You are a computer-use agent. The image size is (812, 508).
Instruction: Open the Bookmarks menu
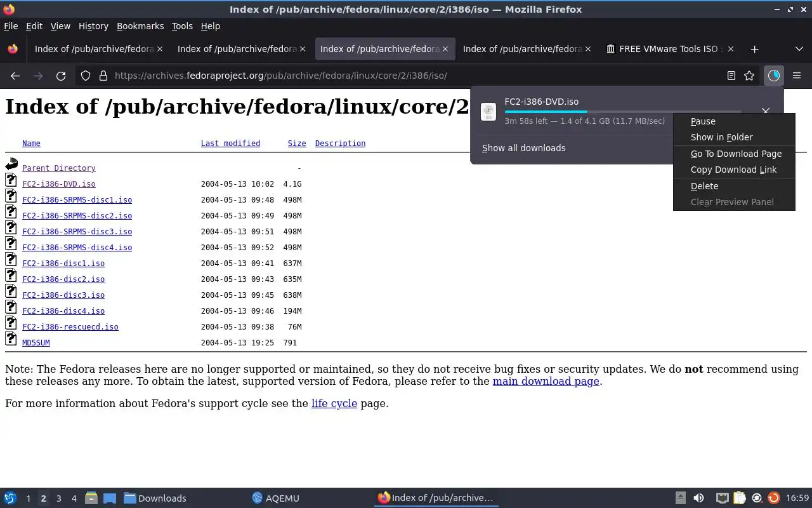point(140,26)
